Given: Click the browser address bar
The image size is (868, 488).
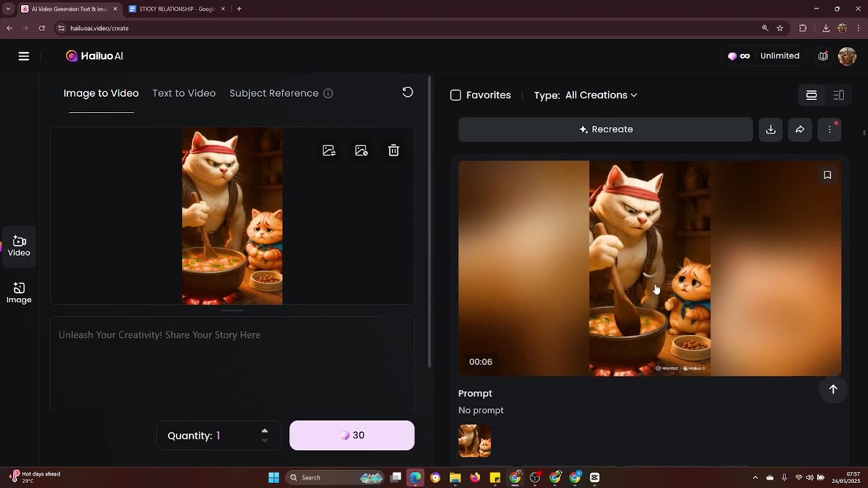Looking at the screenshot, I should pos(407,28).
